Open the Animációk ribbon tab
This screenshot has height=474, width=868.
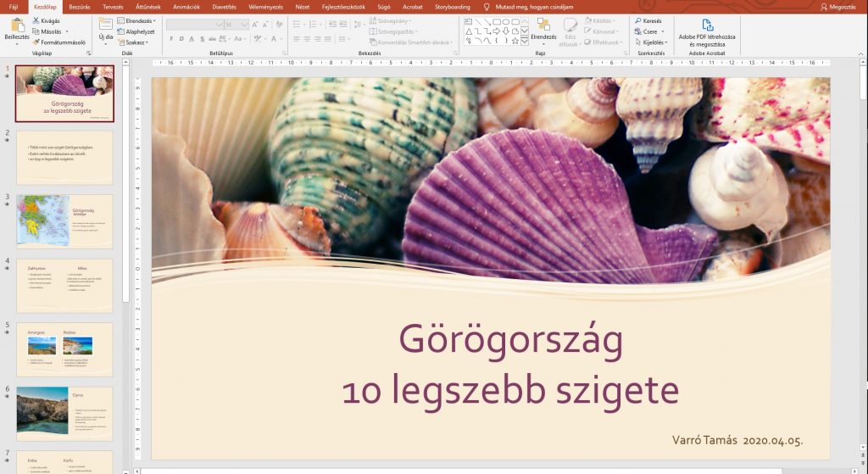[x=187, y=6]
